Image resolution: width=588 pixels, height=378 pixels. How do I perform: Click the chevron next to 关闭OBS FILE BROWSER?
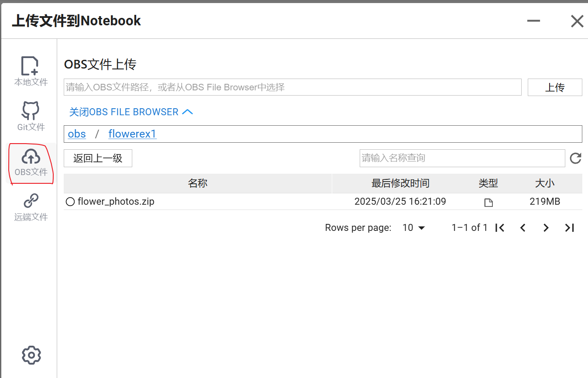pyautogui.click(x=188, y=112)
